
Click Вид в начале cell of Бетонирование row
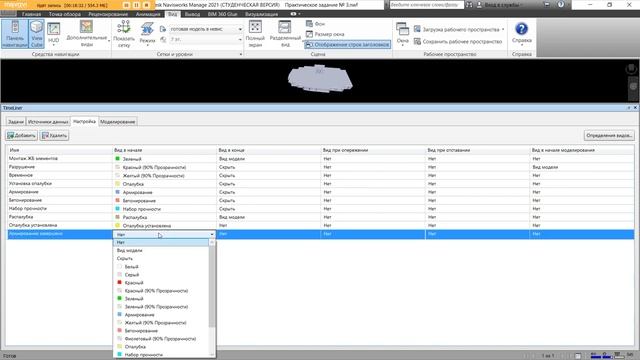click(164, 200)
